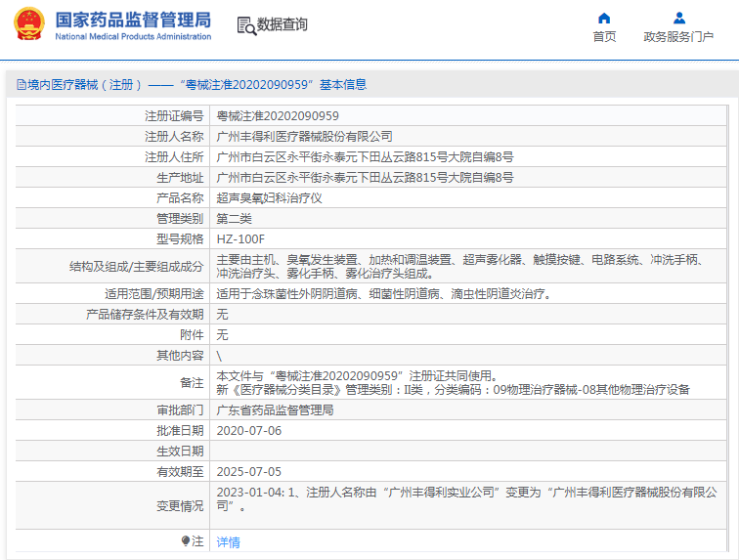This screenshot has height=560, width=739.
Task: Click the 产品名称 row label
Action: tap(180, 198)
